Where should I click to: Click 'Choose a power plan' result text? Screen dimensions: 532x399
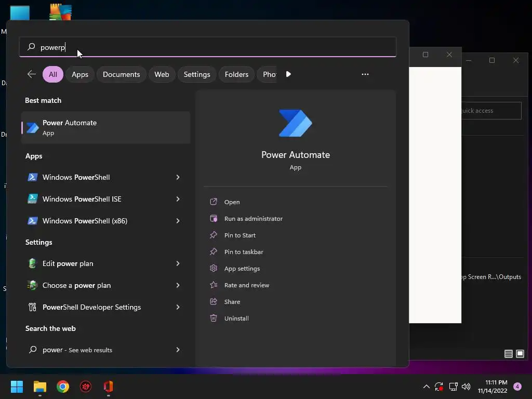click(77, 285)
